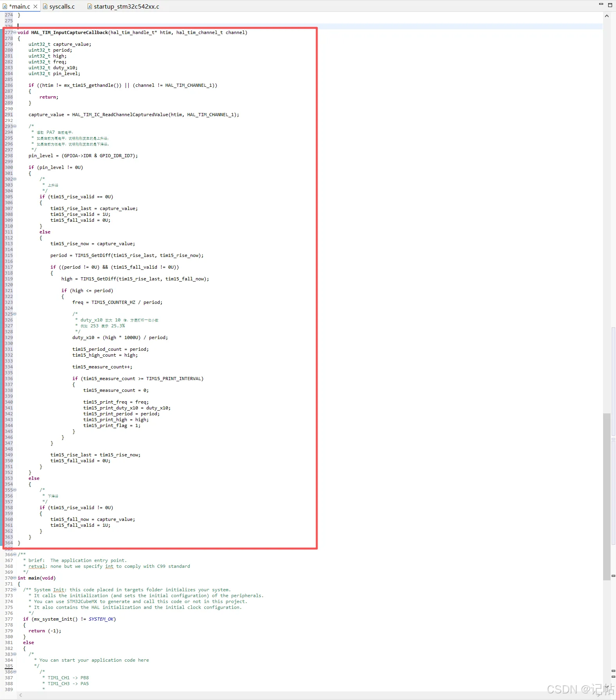Click 'period = TIM15_GetDiff' line 315

click(127, 255)
